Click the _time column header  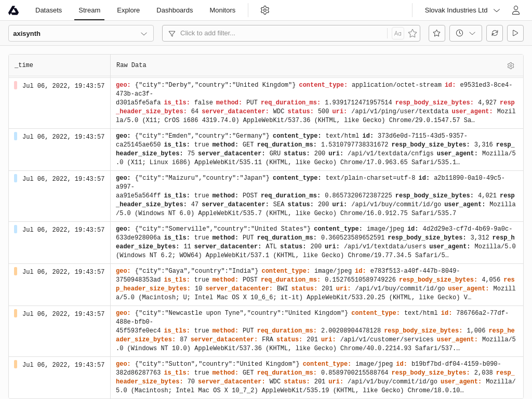click(24, 65)
